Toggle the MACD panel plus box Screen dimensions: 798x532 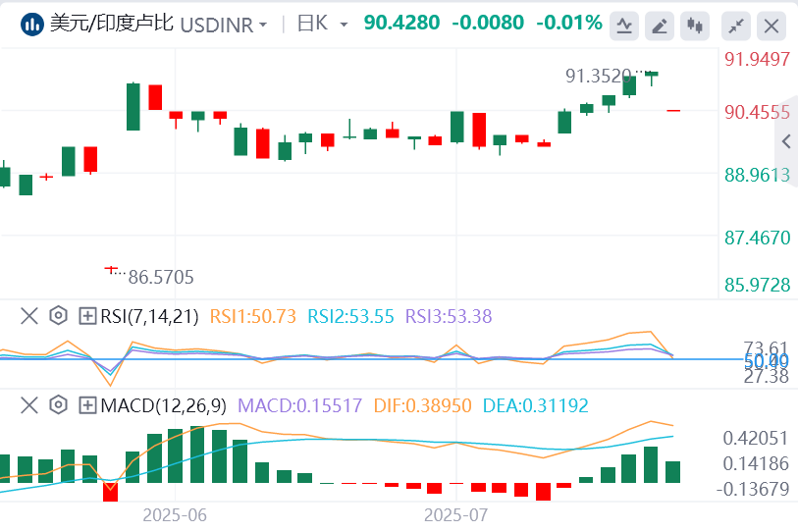click(87, 404)
